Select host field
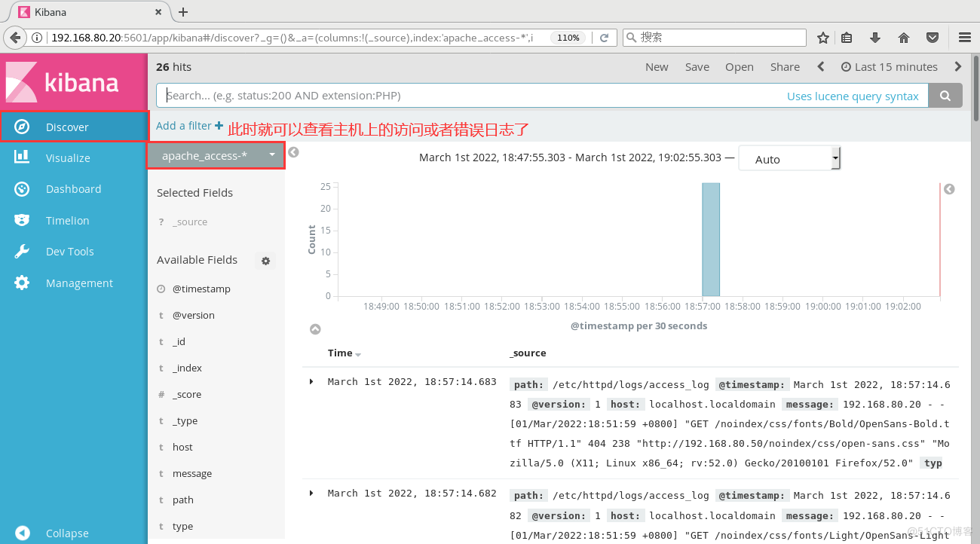The image size is (980, 544). tap(182, 447)
